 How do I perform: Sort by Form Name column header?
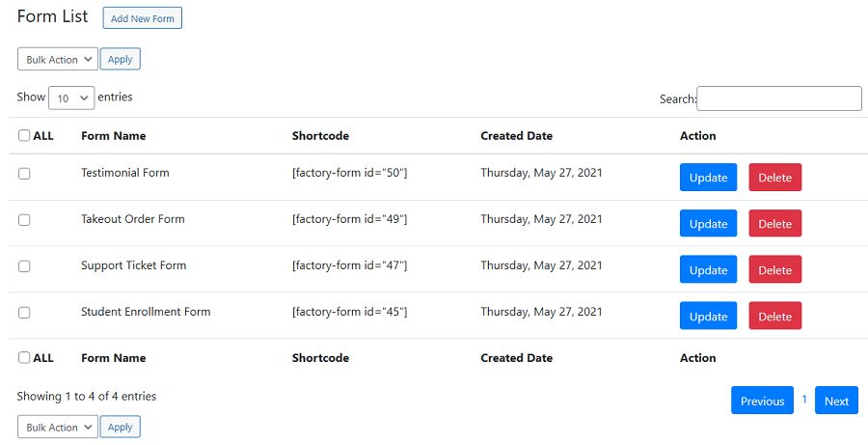tap(114, 136)
